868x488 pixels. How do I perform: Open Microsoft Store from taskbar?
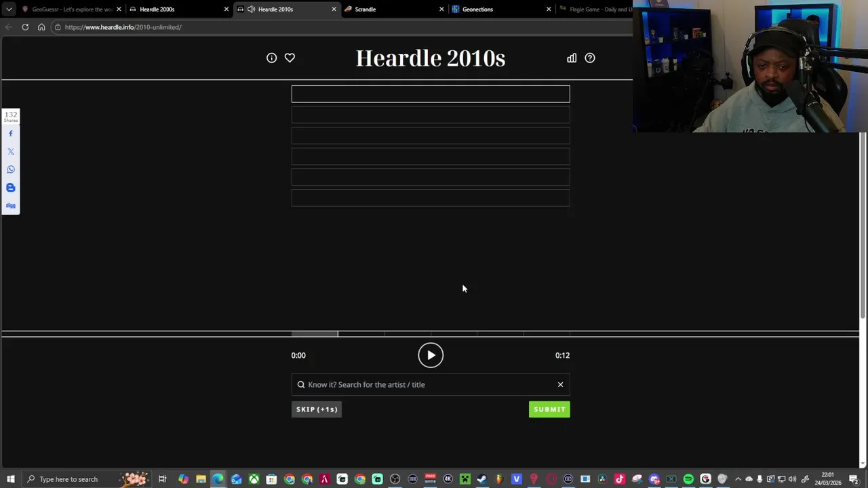271,479
